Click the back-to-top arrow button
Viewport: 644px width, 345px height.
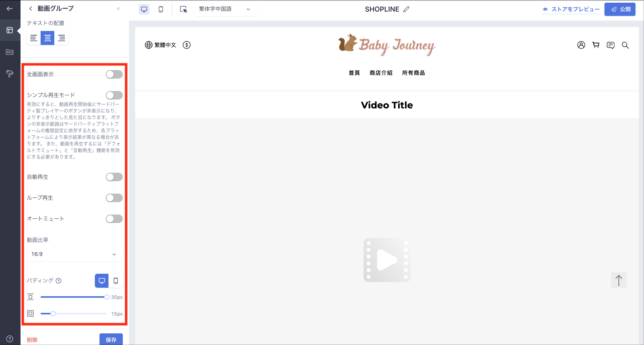(x=619, y=280)
